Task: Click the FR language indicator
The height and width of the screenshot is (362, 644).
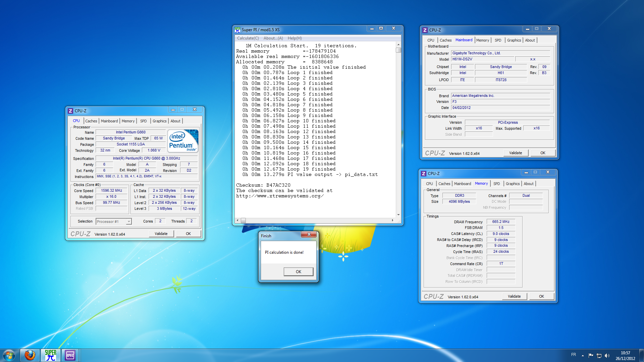Action: click(x=574, y=355)
